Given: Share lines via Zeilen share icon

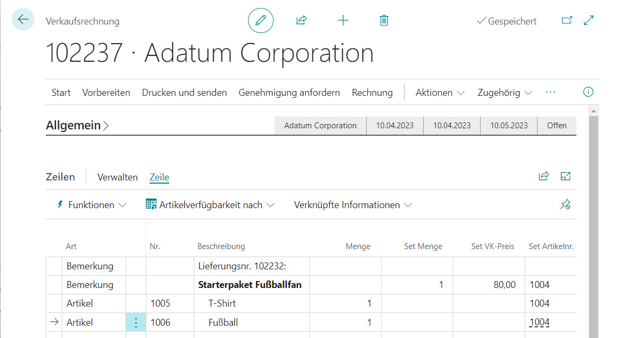Looking at the screenshot, I should click(x=543, y=176).
